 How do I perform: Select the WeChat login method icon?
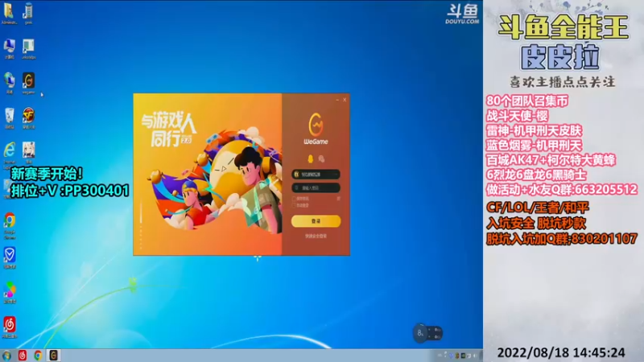pos(321,158)
